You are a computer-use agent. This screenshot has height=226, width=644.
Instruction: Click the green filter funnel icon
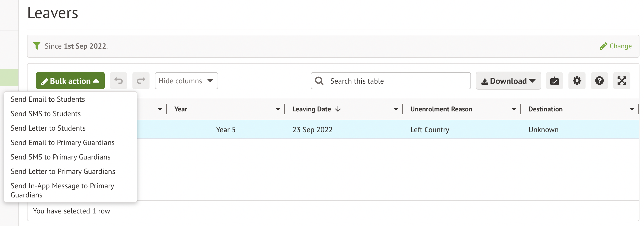(37, 46)
